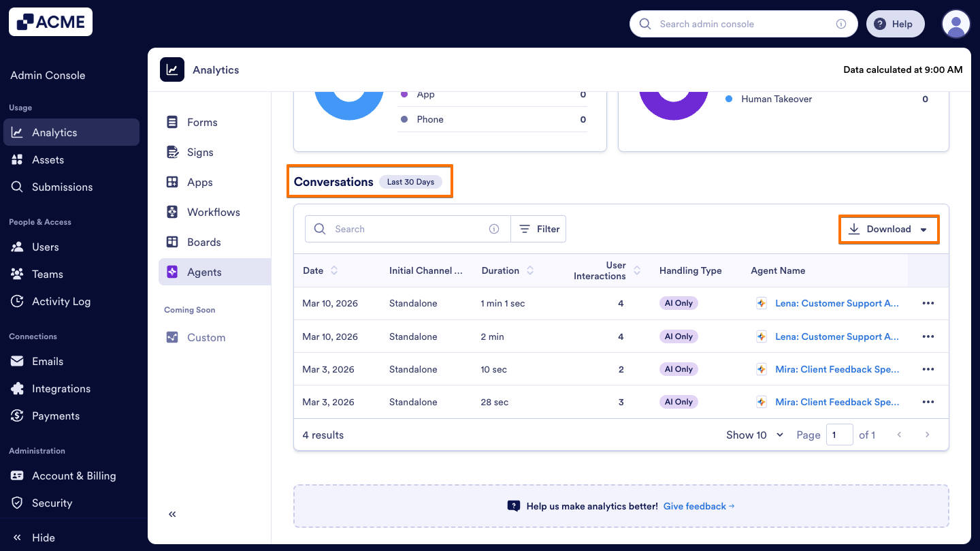Open the Filter icon in the Conversations table
The width and height of the screenshot is (980, 551).
(x=525, y=228)
